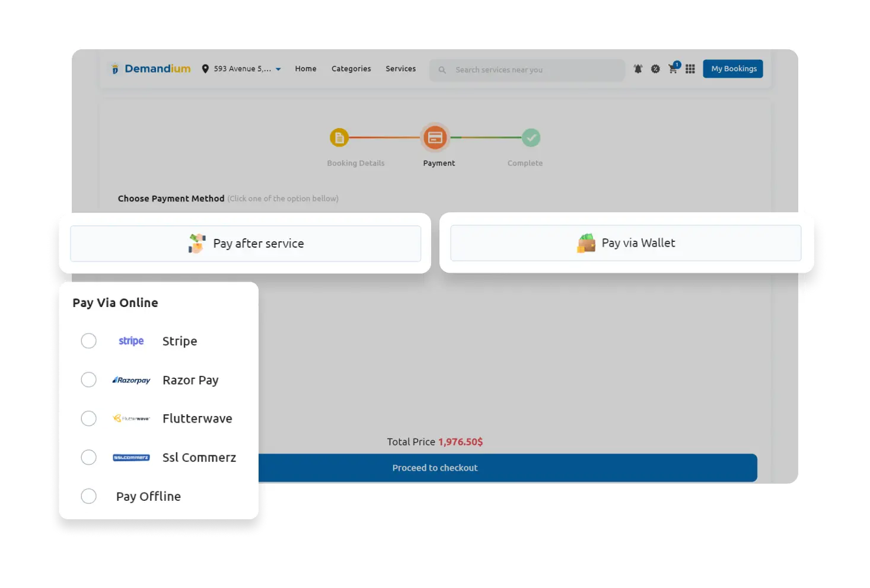Click the Payment step label

[439, 163]
